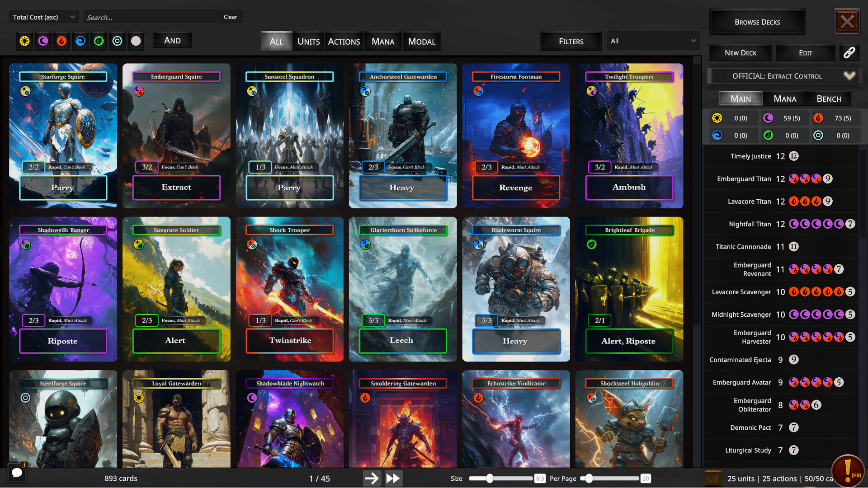This screenshot has width=868, height=488.
Task: Open the All filter dropdown
Action: [653, 41]
